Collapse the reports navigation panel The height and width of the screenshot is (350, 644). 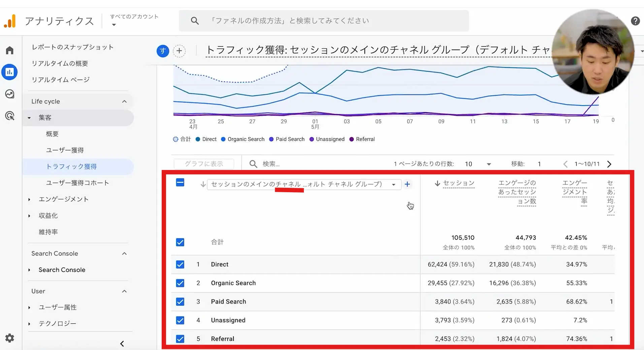(x=122, y=344)
